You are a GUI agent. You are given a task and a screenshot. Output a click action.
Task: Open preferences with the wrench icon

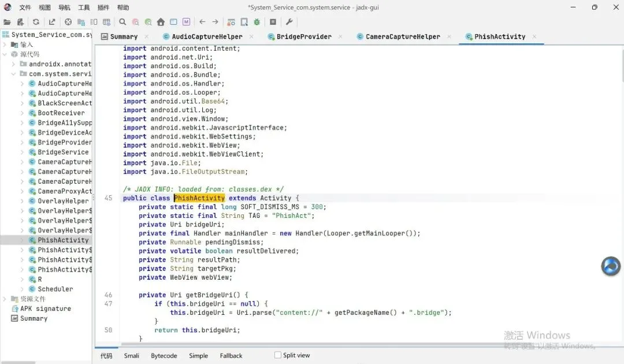point(289,22)
